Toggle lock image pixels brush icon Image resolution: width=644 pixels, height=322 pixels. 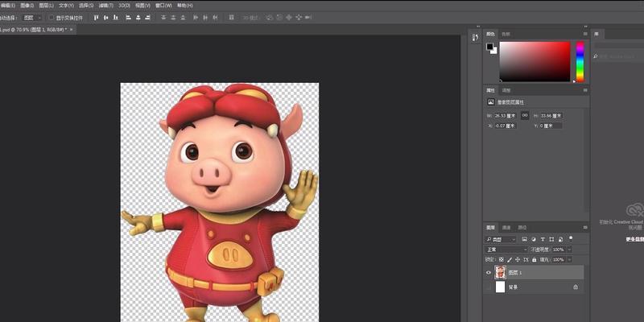[x=510, y=259]
